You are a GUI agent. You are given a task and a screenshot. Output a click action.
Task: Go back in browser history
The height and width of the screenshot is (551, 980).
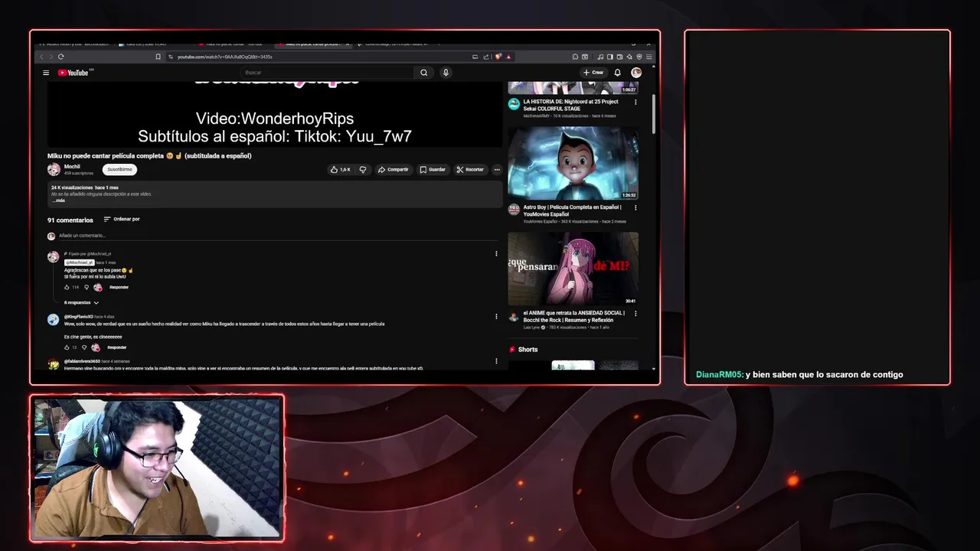point(41,57)
